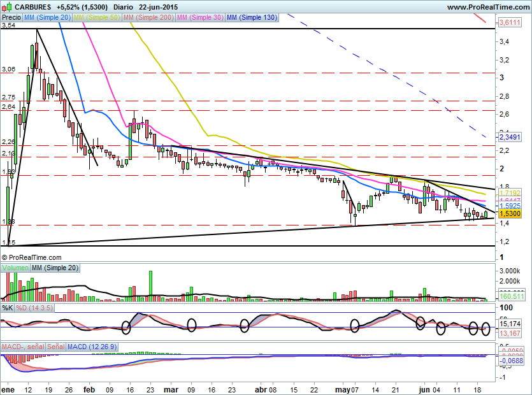This screenshot has width=532, height=395.
Task: Open the MM (Simple 130) indicator label
Action: pyautogui.click(x=252, y=18)
